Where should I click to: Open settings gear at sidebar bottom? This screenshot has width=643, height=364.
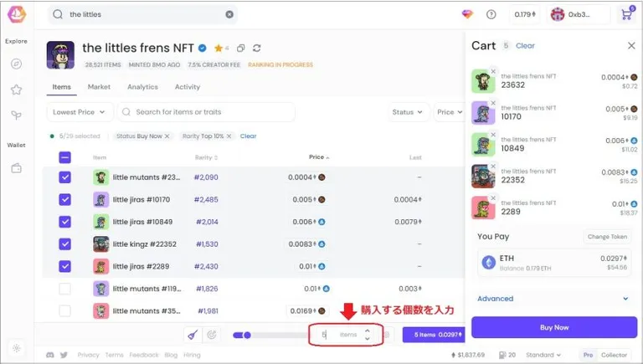click(17, 348)
